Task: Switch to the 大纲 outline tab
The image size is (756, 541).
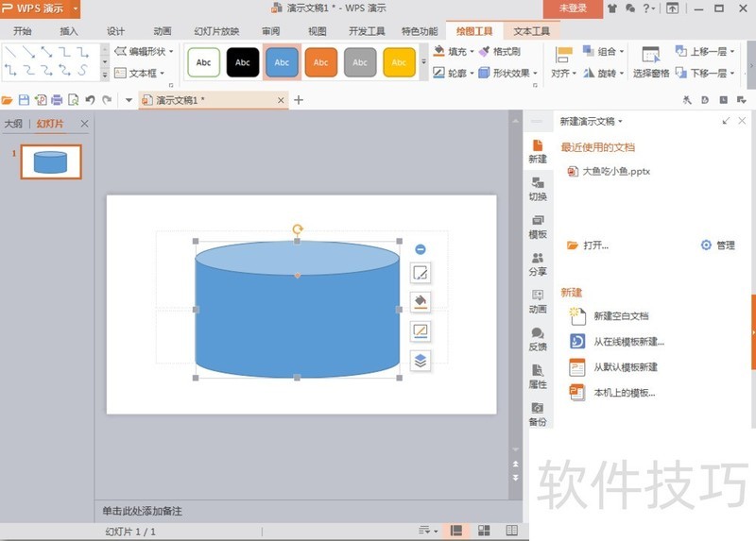Action: 13,124
